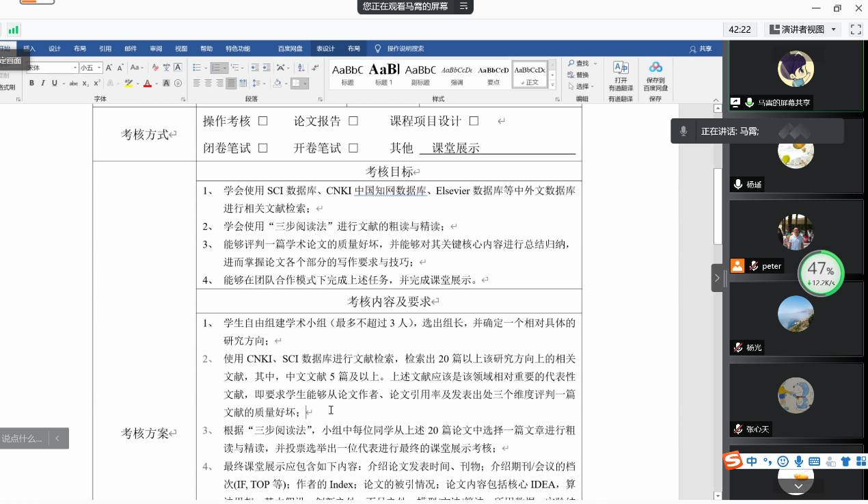Apply strikethrough formatting
The width and height of the screenshot is (868, 504).
[74, 83]
